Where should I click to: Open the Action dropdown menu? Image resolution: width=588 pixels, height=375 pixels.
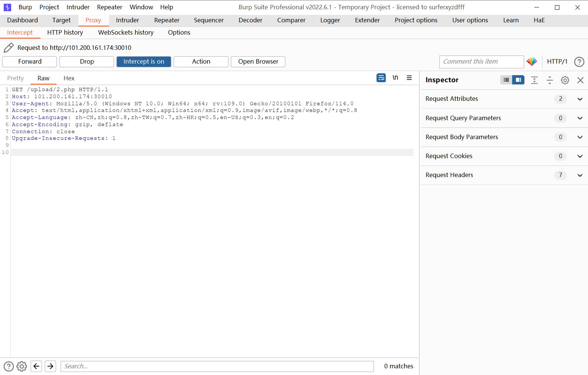(x=201, y=62)
